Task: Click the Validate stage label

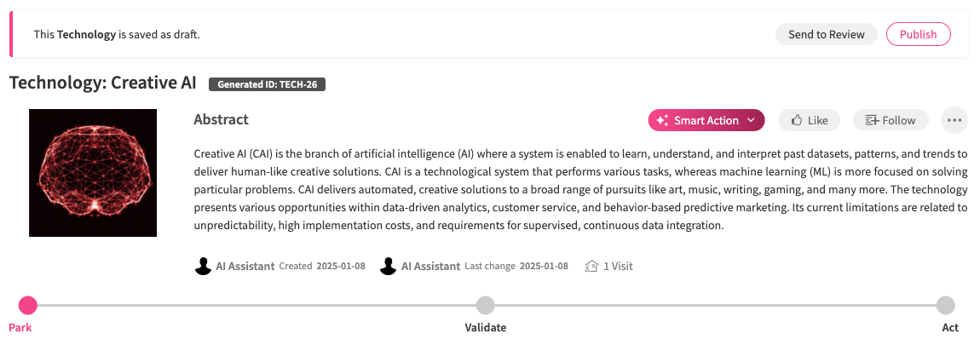Action: click(x=485, y=328)
